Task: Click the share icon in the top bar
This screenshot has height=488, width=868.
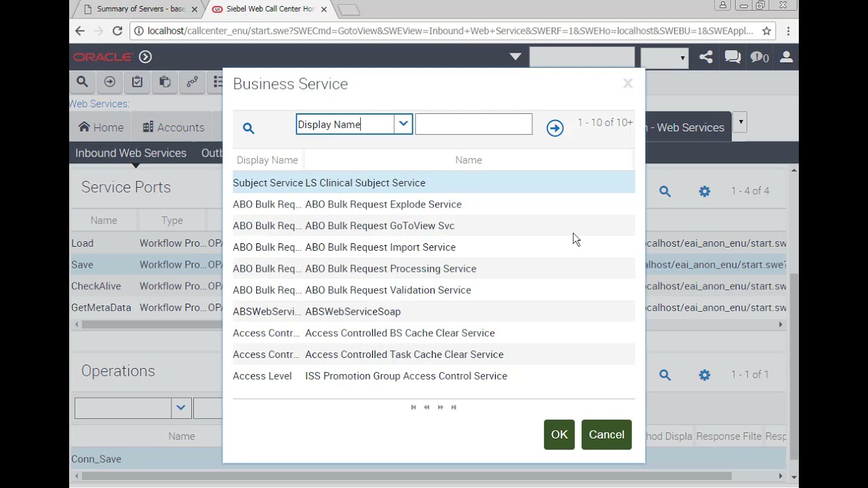Action: (x=706, y=57)
